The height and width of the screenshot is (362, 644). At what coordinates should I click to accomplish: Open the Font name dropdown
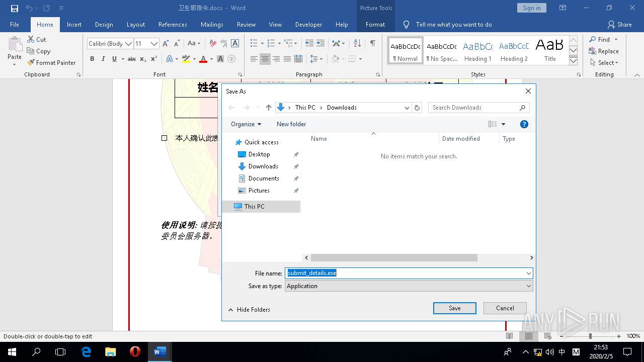128,44
